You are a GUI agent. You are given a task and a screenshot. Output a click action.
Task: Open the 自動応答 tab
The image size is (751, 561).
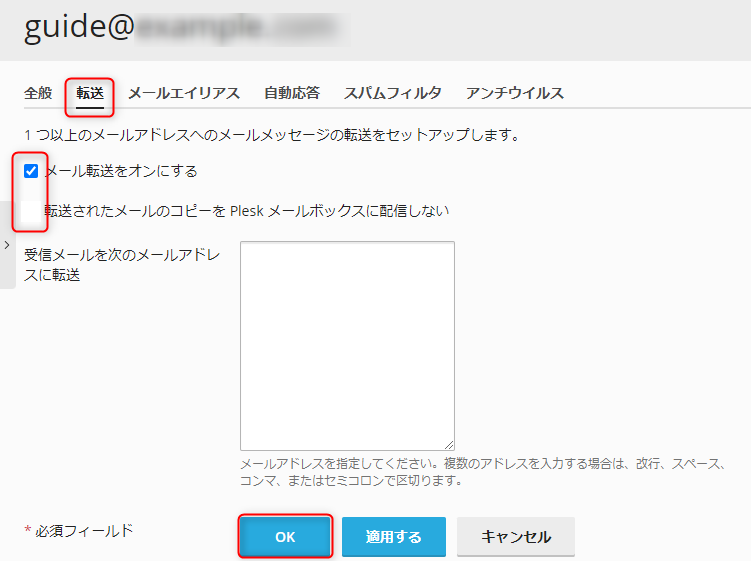coord(292,93)
